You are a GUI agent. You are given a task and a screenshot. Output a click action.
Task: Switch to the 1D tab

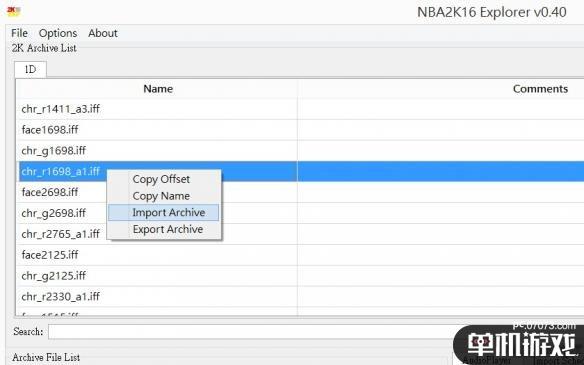(30, 70)
